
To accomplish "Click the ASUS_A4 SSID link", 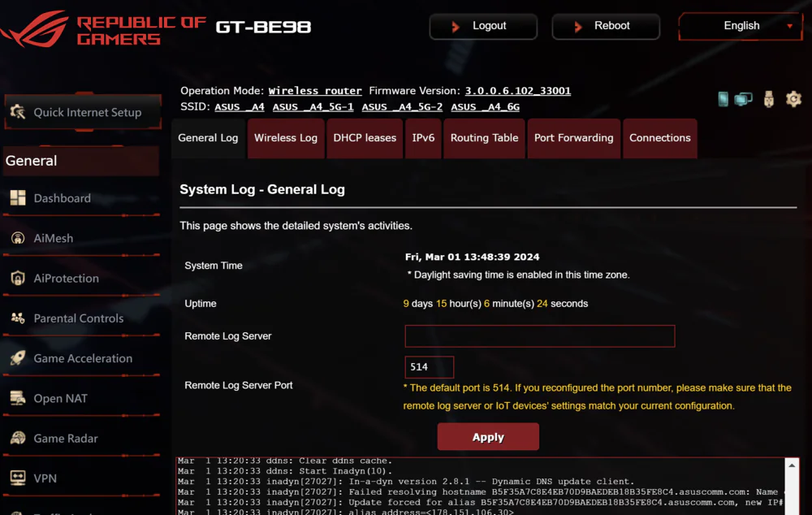I will click(240, 106).
